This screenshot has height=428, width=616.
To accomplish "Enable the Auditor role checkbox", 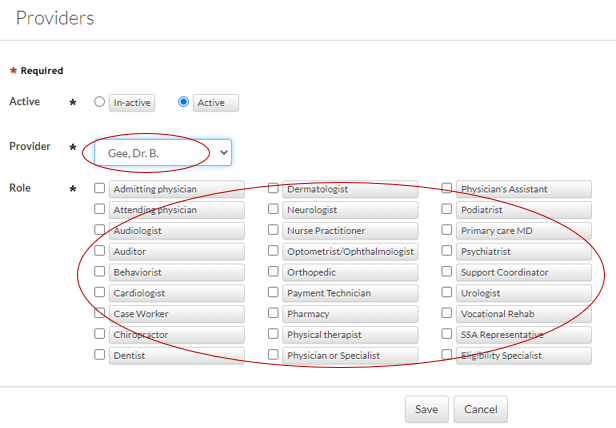I will tap(99, 251).
